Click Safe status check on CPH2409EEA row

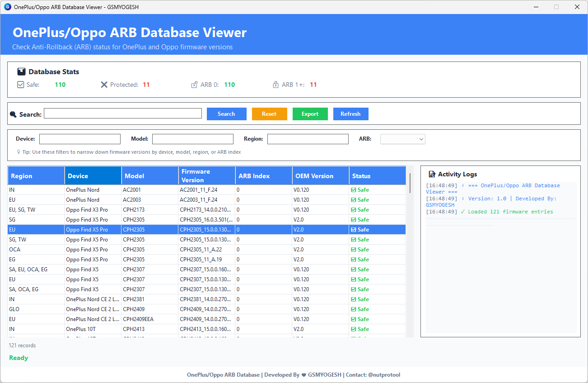coord(354,319)
